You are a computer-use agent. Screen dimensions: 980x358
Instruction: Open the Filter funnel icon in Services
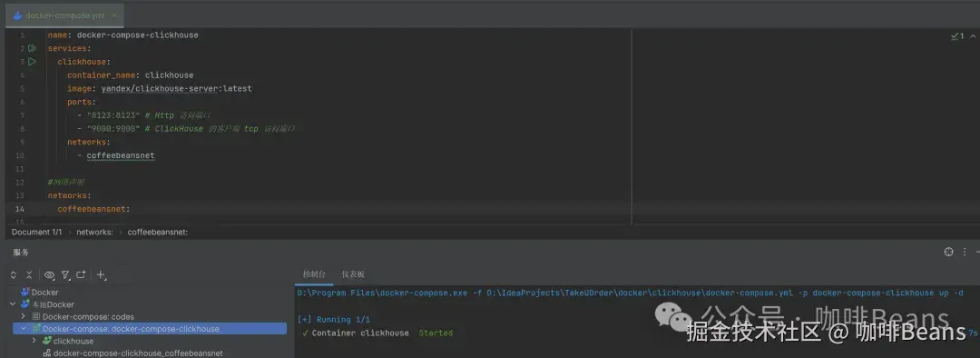pyautogui.click(x=65, y=274)
